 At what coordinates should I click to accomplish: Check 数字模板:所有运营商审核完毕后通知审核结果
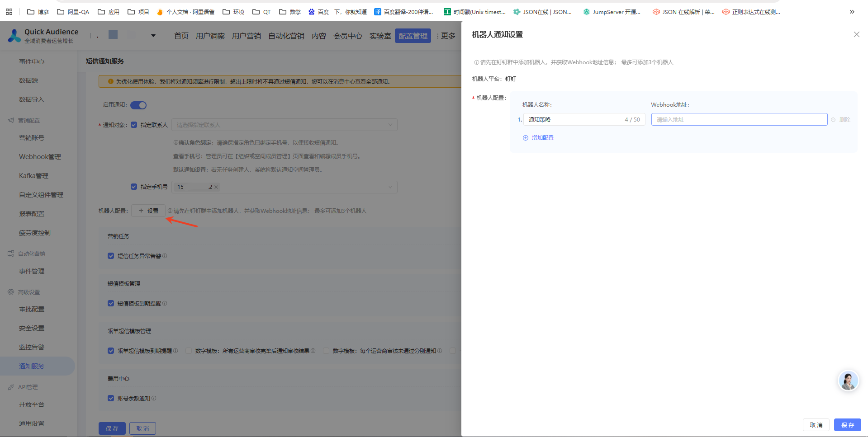(189, 351)
